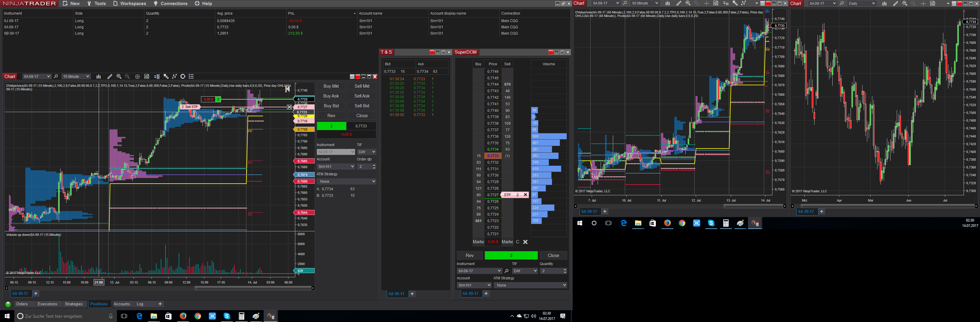
Task: Expand Chart Trader Account Sim101 dropdown
Action: click(336, 166)
